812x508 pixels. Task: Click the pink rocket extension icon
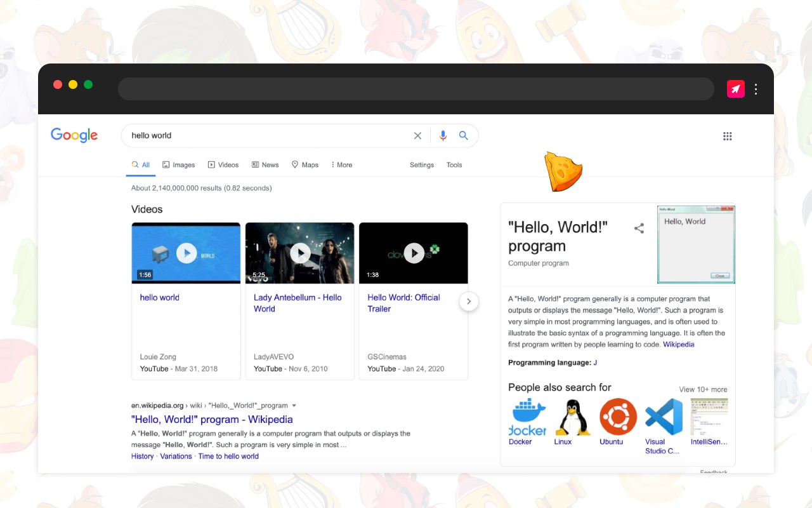point(735,89)
